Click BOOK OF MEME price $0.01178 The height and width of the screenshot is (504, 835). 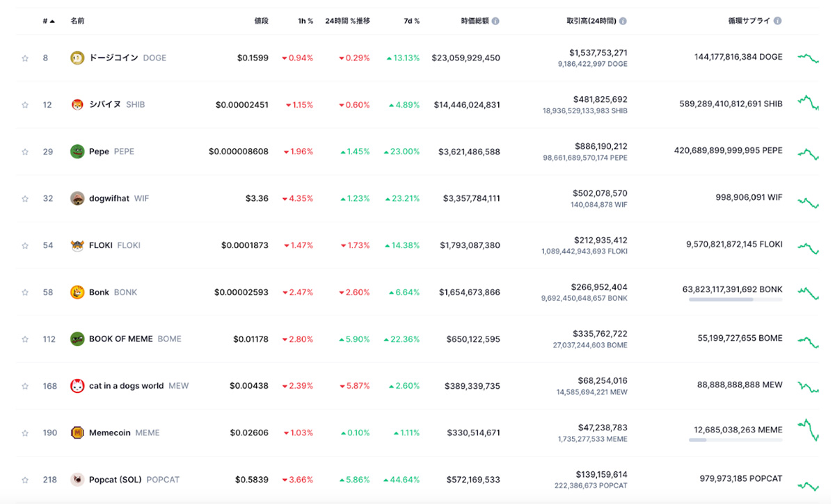tap(250, 339)
